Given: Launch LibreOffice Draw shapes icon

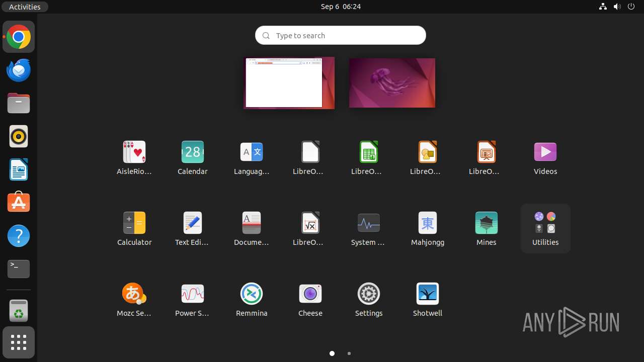Looking at the screenshot, I should coord(428,158).
